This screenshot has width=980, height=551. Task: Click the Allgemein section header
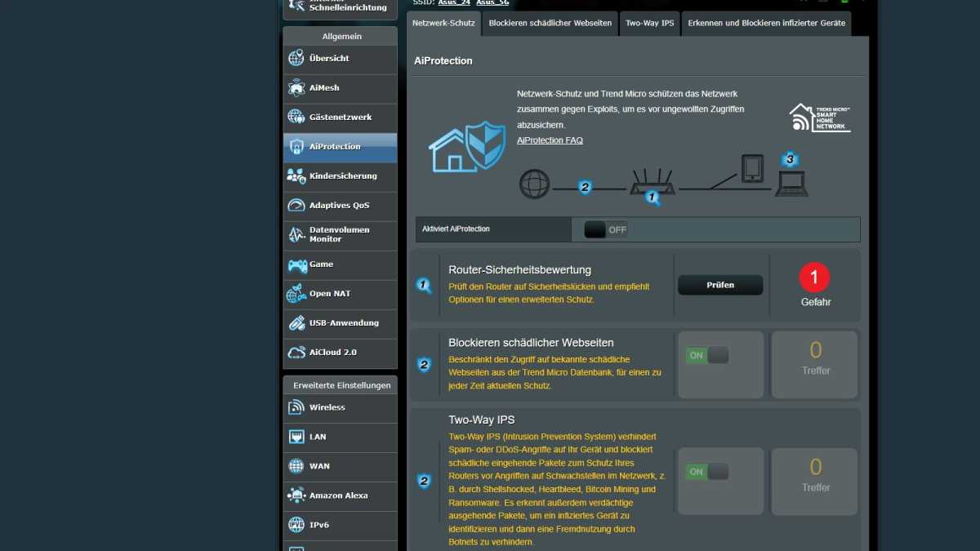(x=341, y=36)
